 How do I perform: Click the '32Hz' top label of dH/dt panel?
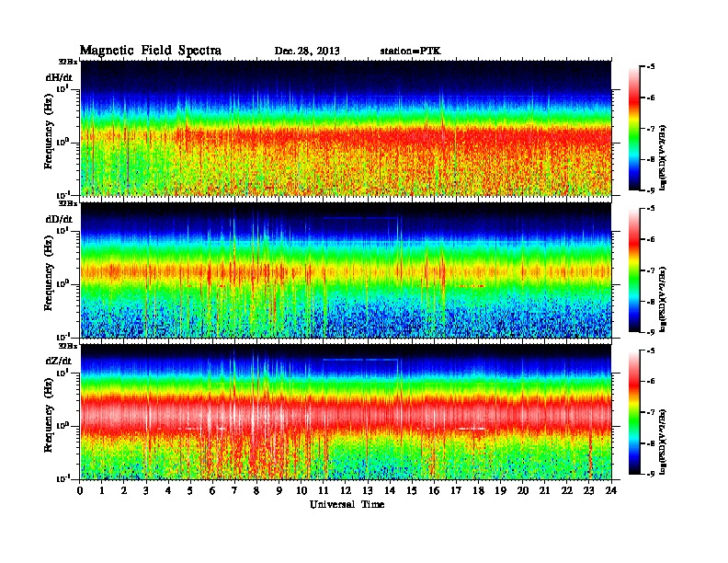click(68, 62)
